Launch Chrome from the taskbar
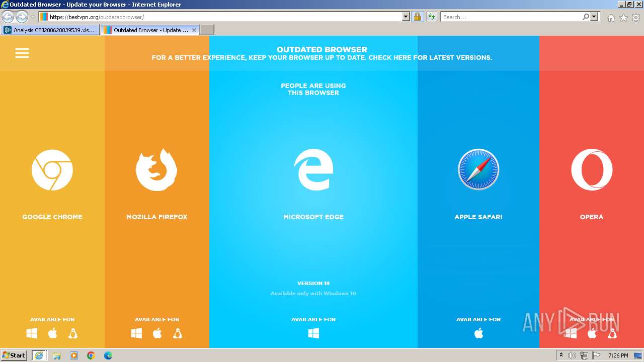The image size is (644, 362). click(x=91, y=355)
